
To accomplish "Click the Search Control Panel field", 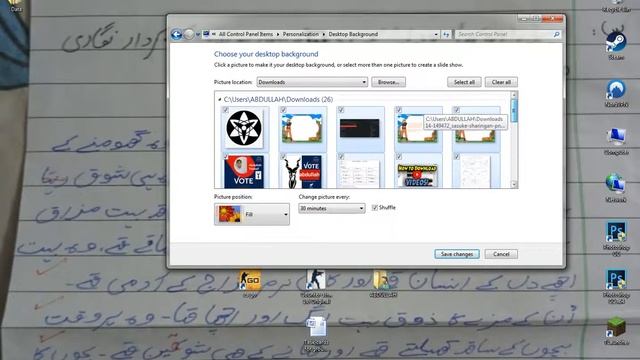I will tap(504, 34).
